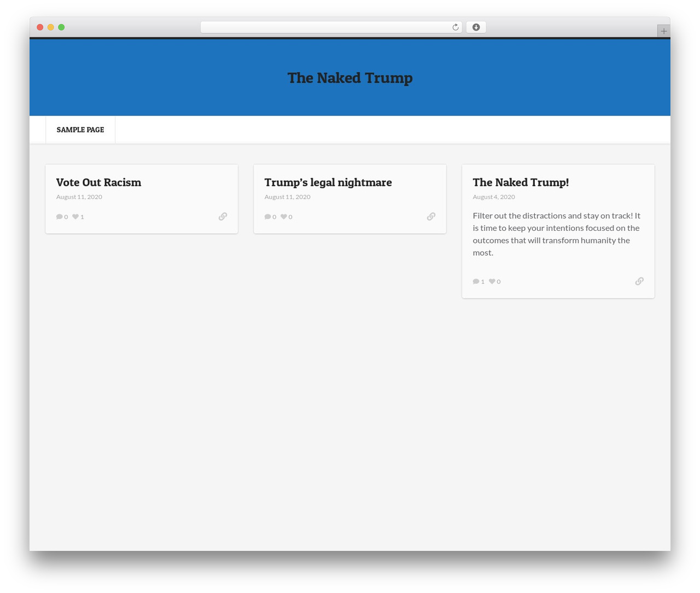Open the Trump's legal nightmare post title

tap(328, 182)
